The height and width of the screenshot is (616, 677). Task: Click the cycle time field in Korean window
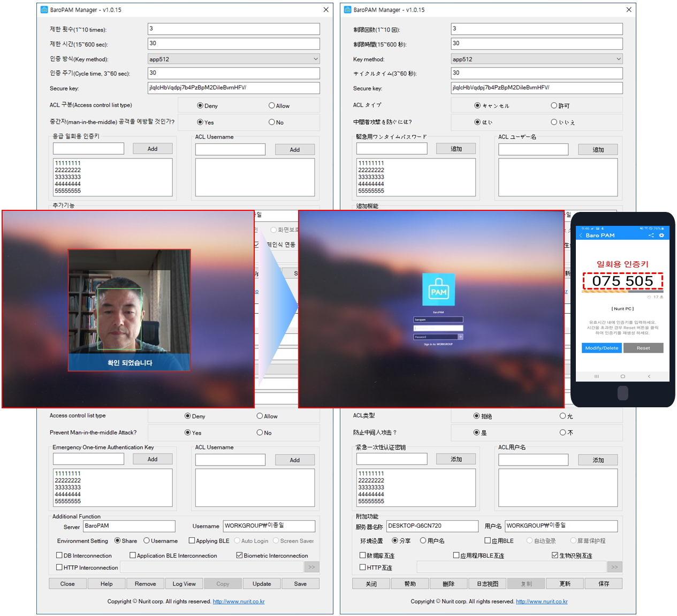pos(234,73)
